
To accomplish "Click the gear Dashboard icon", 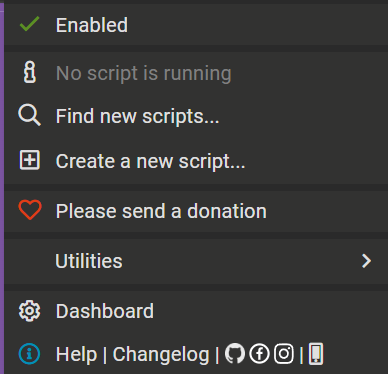I will (29, 311).
